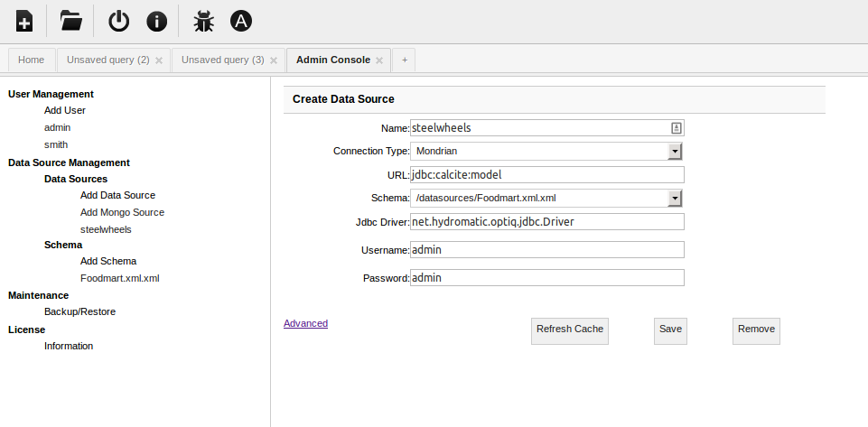868x427 pixels.
Task: Click the Advanced link
Action: click(305, 323)
